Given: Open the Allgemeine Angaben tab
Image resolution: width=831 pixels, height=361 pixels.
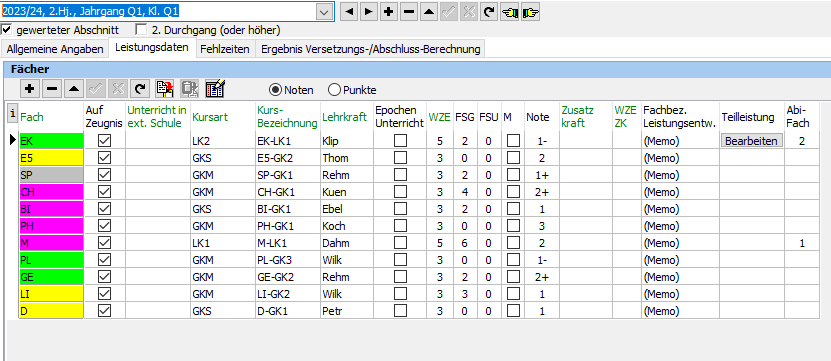Looking at the screenshot, I should tap(55, 49).
